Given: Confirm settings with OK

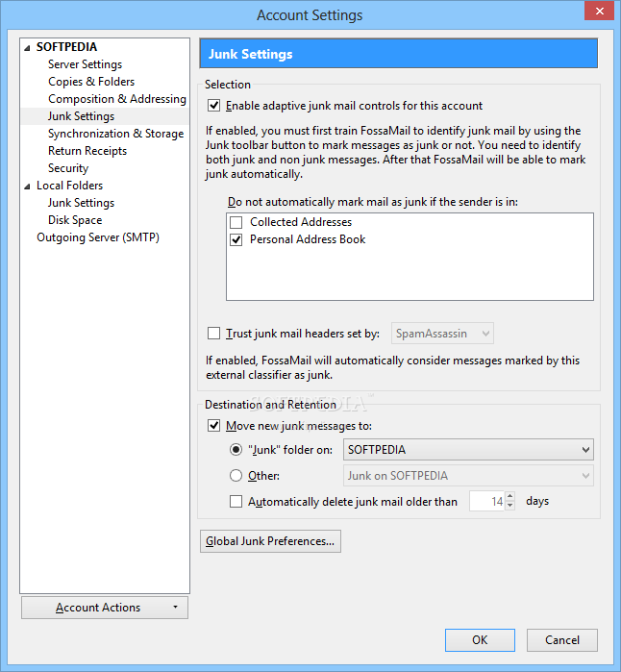Looking at the screenshot, I should pyautogui.click(x=480, y=640).
